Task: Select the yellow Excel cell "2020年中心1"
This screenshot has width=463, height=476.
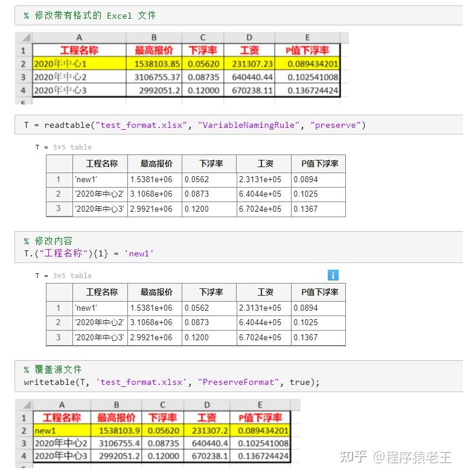Action: click(x=79, y=63)
